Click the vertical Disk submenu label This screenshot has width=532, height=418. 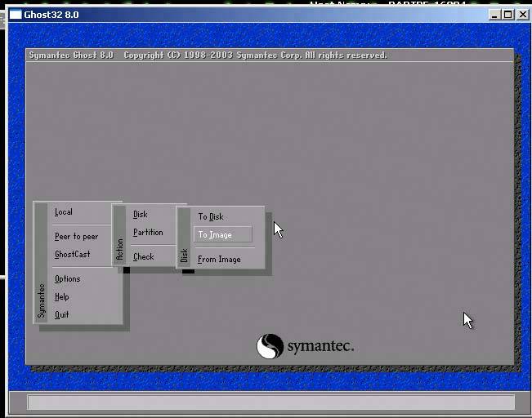(x=184, y=256)
